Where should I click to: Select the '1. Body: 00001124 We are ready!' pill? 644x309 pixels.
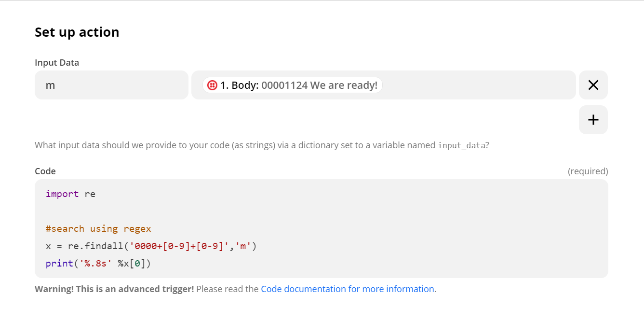(x=293, y=85)
